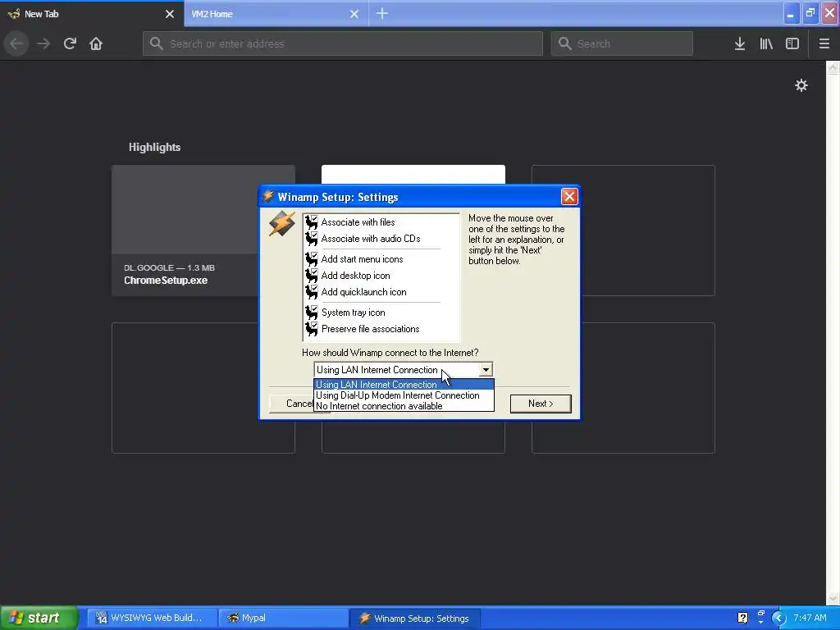Expand hidden tray icons arrow
The image size is (840, 630).
pyautogui.click(x=778, y=618)
